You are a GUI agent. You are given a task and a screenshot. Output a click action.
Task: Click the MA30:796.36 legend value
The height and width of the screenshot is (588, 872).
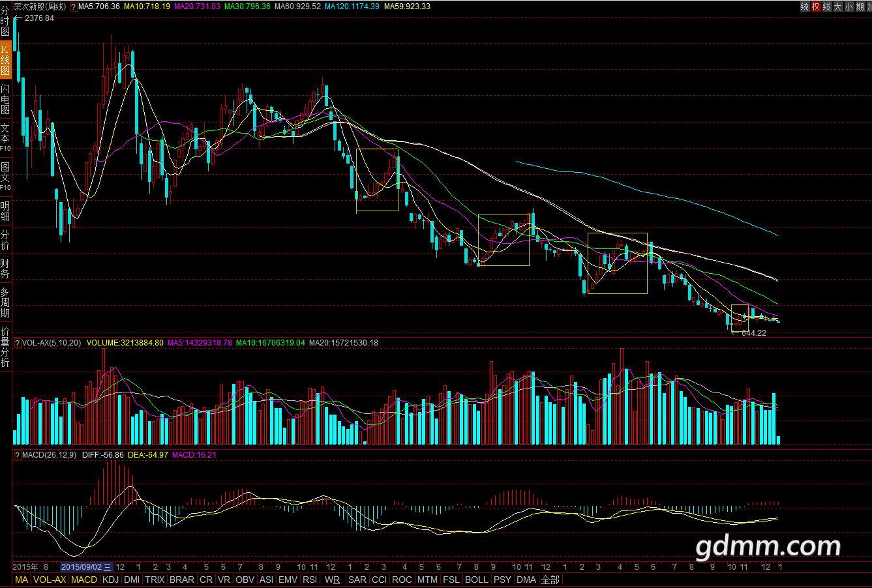247,7
